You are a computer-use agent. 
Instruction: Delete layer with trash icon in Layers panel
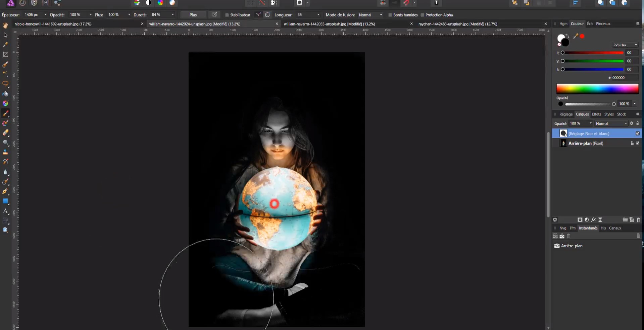click(638, 220)
